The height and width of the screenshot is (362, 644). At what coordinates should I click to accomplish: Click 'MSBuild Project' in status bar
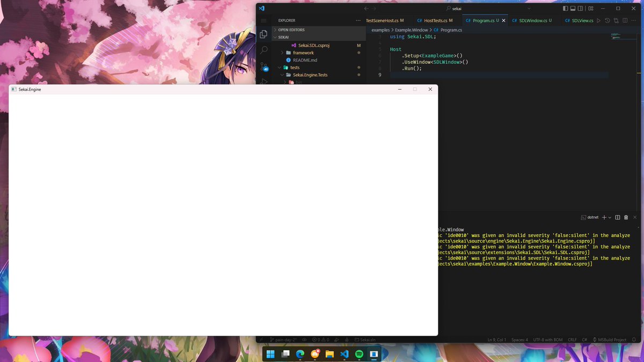(610, 340)
